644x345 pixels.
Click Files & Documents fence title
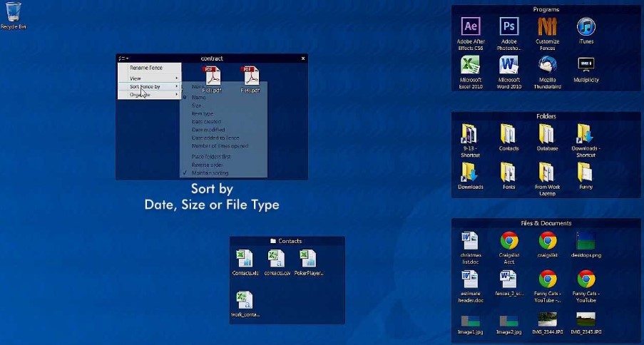point(546,223)
